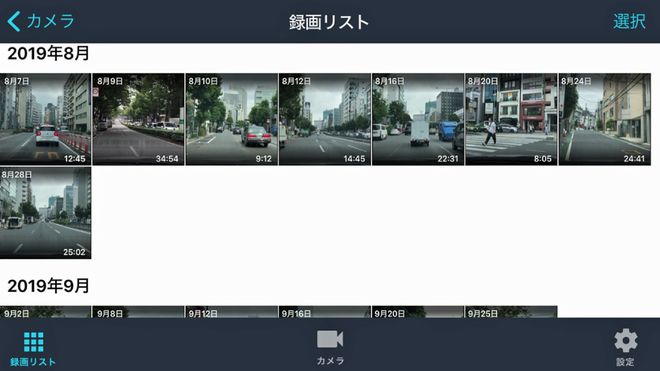Open the 9月20日 recording thumbnail
Image resolution: width=660 pixels, height=371 pixels.
(x=418, y=312)
